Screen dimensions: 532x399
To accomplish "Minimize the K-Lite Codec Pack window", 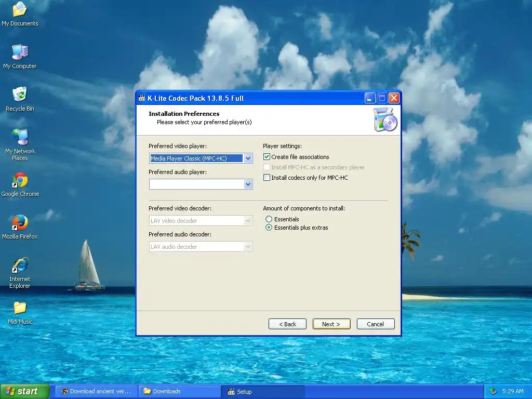I will pyautogui.click(x=370, y=98).
